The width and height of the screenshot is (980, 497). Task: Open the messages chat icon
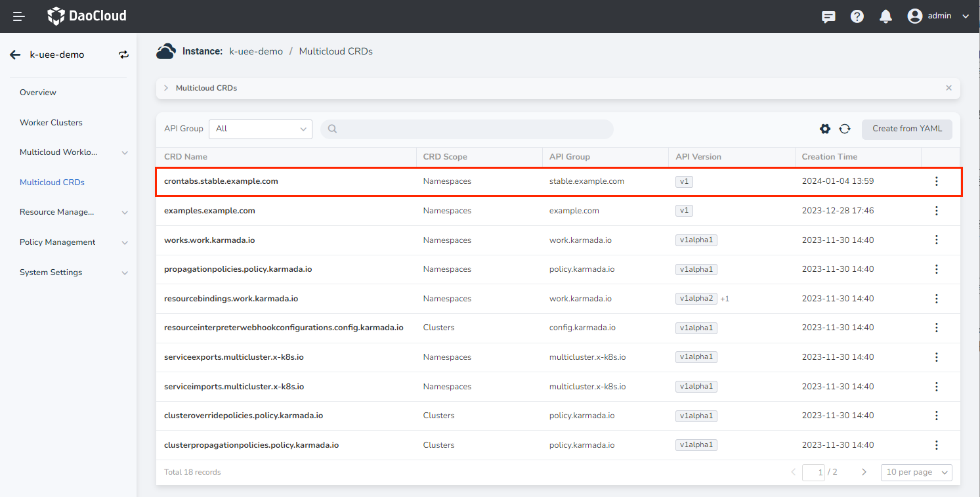click(x=828, y=16)
